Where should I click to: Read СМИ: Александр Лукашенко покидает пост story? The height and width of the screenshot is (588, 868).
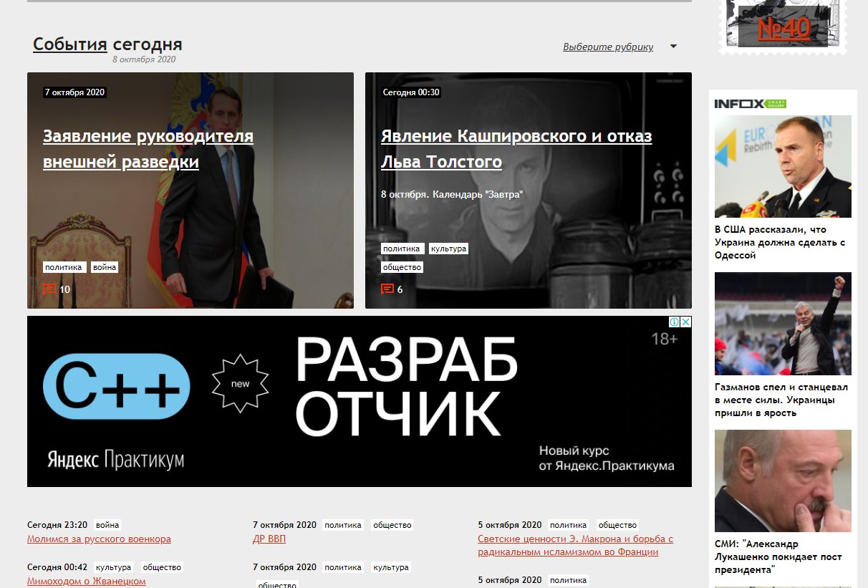[778, 556]
